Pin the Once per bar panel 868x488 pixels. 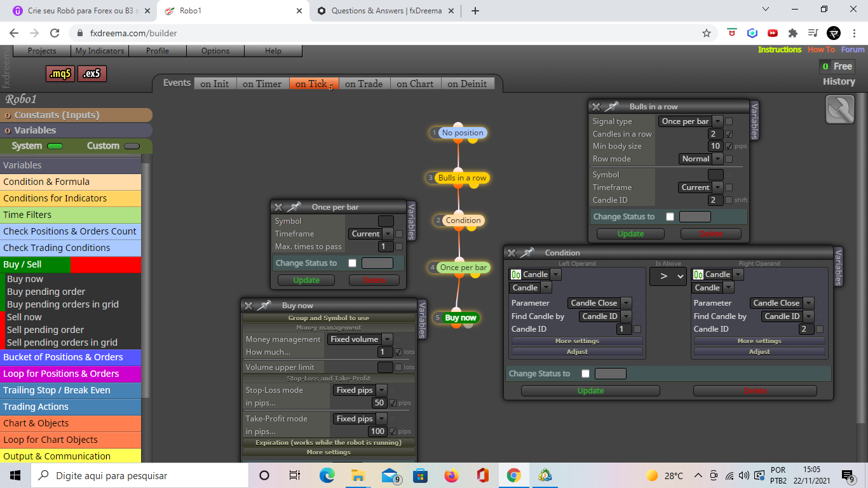(x=294, y=207)
